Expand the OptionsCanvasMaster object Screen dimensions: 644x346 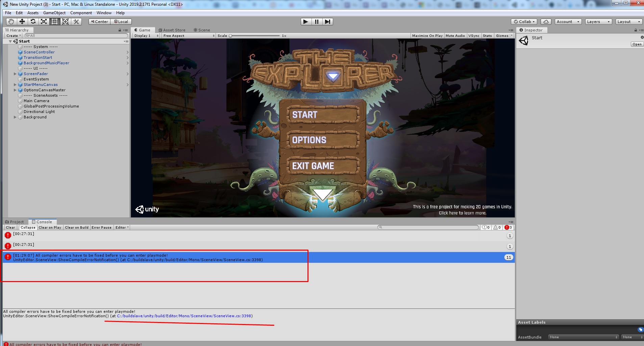tap(15, 90)
